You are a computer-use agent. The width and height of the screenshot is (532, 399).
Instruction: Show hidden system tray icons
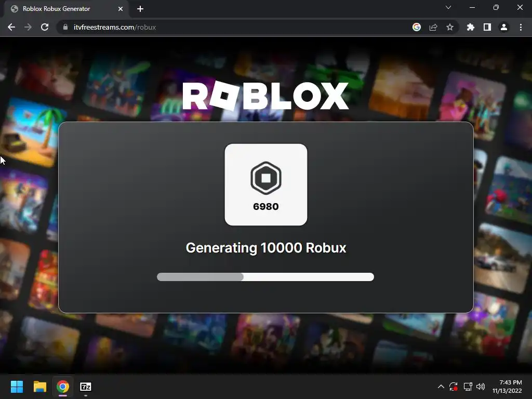point(441,387)
